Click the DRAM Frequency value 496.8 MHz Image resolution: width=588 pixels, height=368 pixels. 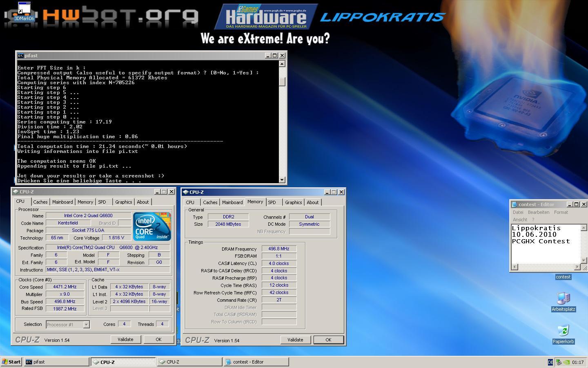279,249
